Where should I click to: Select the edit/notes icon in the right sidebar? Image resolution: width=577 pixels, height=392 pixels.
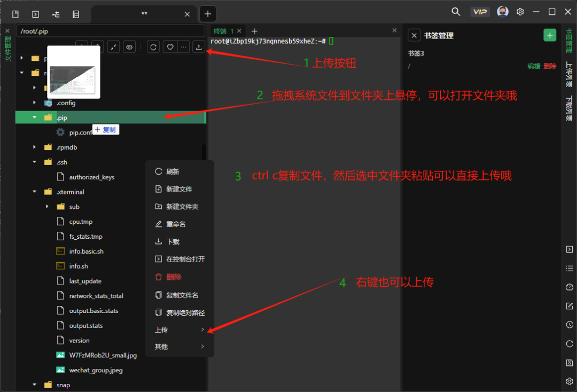click(570, 306)
